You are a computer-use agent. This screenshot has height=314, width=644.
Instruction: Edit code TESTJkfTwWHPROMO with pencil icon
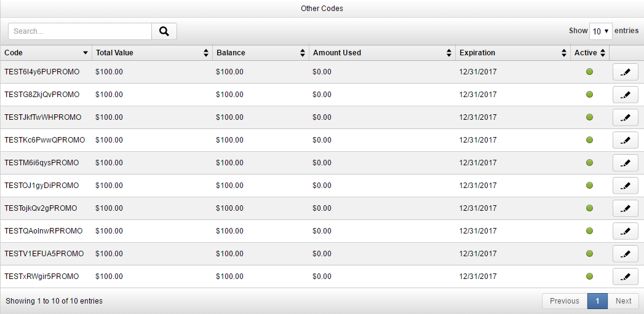pos(625,117)
